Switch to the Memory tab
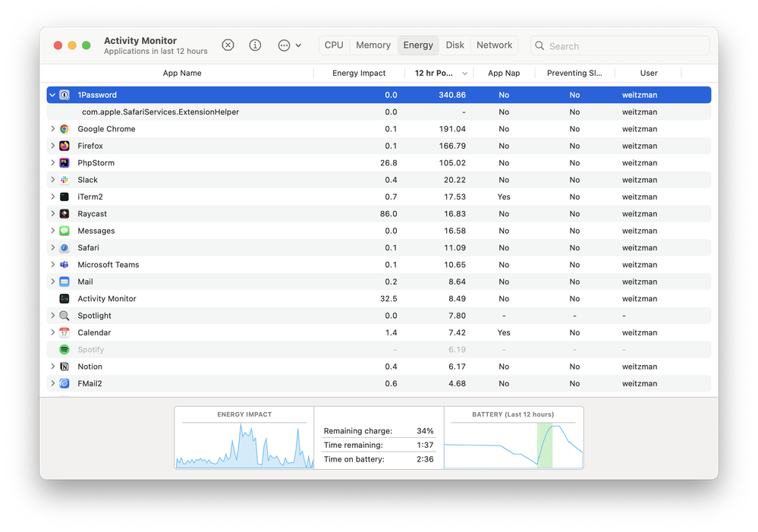 [x=373, y=45]
